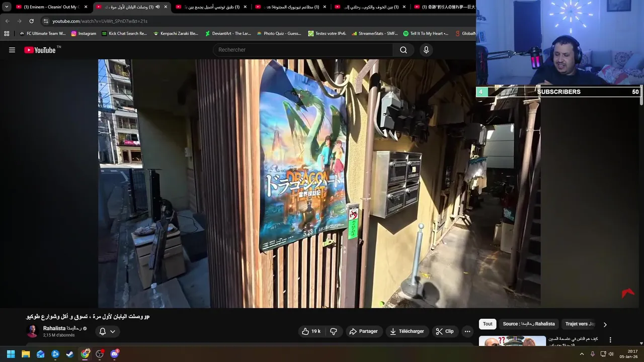Screen dimensions: 644x362
Task: Open the FC Ultimate Team W... bookmark
Action: (42, 34)
